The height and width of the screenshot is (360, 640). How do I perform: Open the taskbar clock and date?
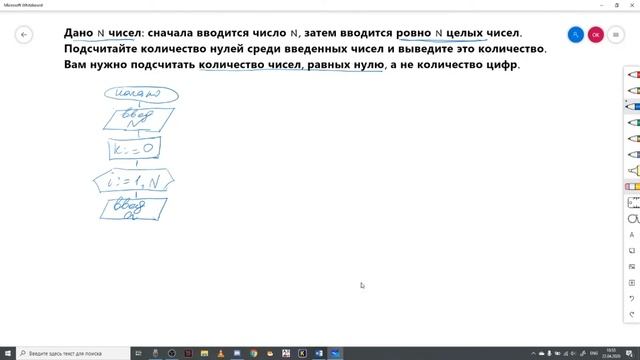coord(611,353)
